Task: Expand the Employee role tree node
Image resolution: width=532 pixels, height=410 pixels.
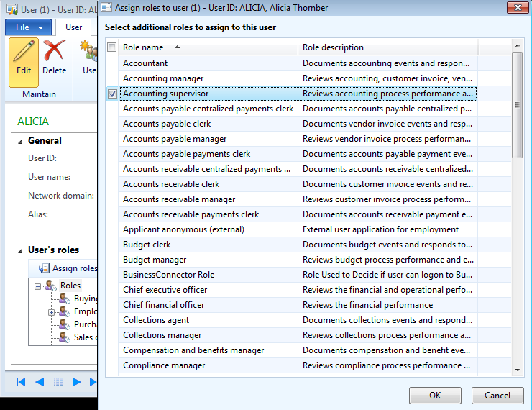Action: pos(52,312)
